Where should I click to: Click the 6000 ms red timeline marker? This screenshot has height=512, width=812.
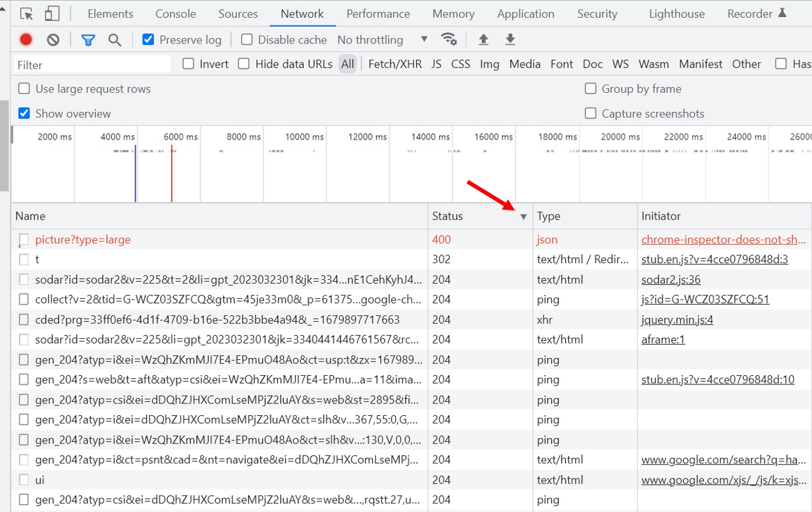point(172,174)
